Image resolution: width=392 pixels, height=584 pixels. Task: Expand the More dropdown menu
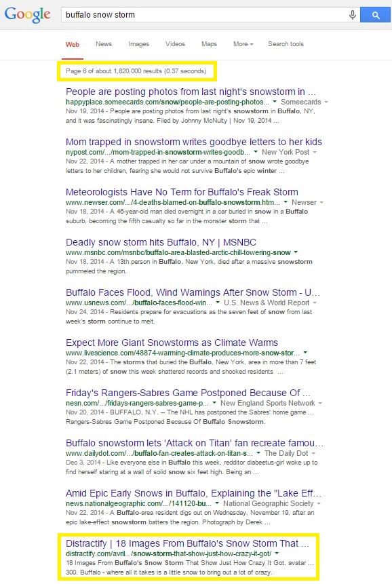click(x=243, y=44)
